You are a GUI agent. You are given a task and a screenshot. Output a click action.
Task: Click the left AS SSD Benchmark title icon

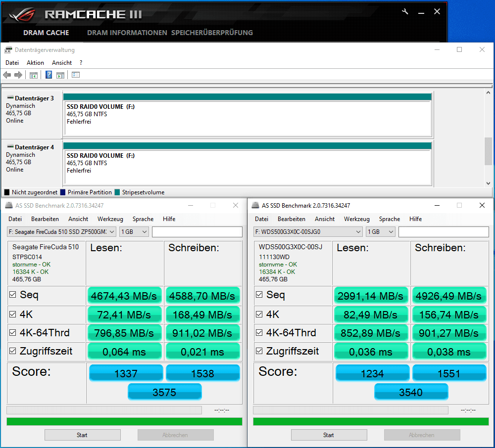pos(8,205)
